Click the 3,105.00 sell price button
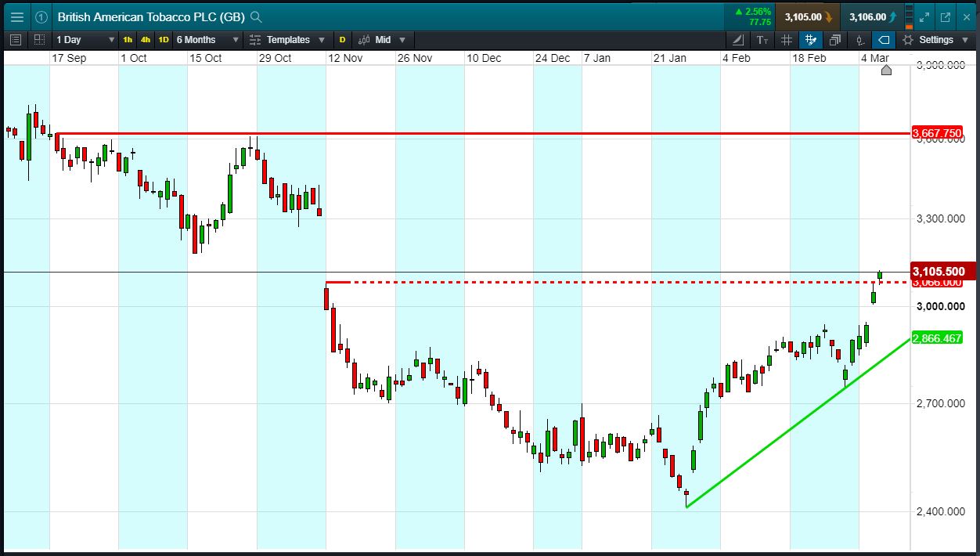The width and height of the screenshot is (980, 556). pyautogui.click(x=808, y=16)
